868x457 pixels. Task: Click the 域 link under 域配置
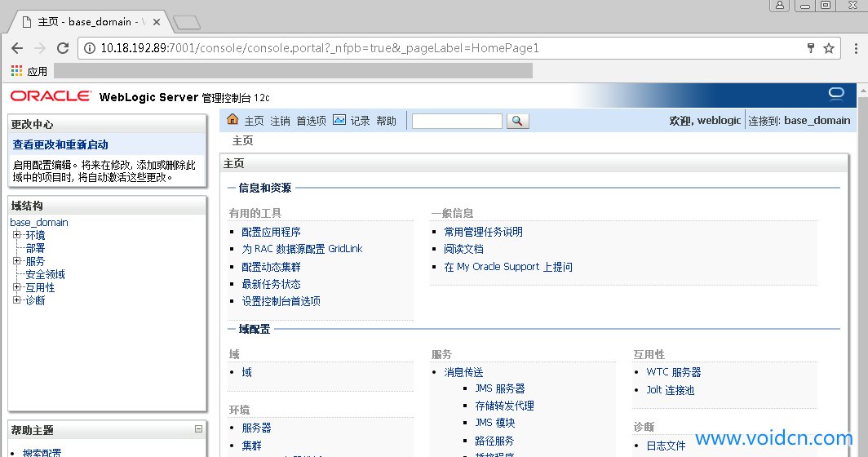247,372
